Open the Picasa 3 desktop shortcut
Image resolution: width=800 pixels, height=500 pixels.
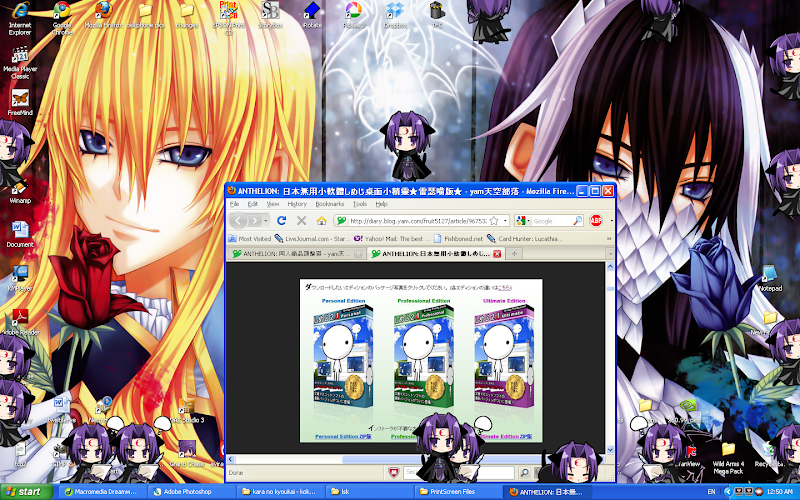pyautogui.click(x=354, y=14)
